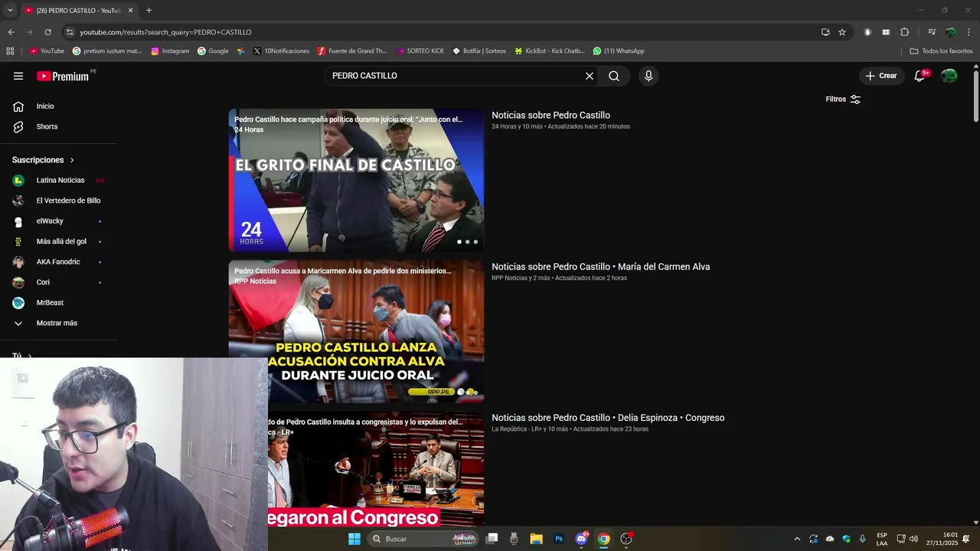Start voice search with microphone icon
Screen dimensions: 980x551
[x=648, y=76]
